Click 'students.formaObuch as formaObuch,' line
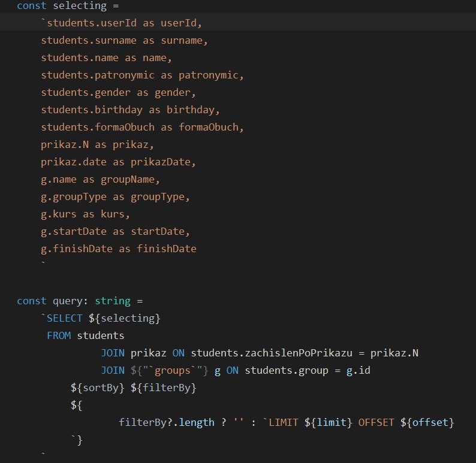476x463 pixels. [x=142, y=127]
